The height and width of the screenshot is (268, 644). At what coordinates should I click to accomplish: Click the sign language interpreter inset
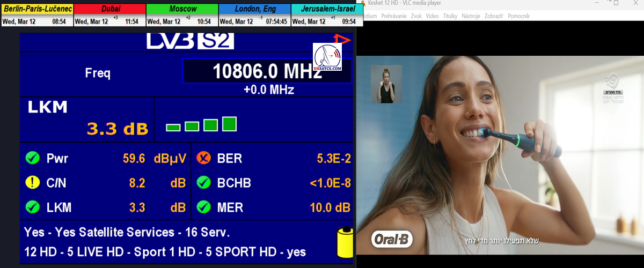(386, 84)
